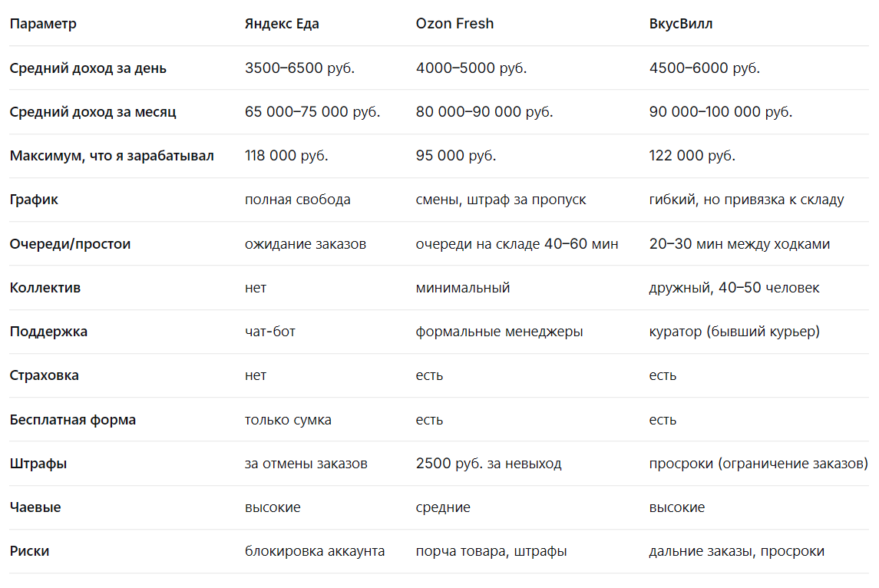Click the блокировка аккаунта cell
Image resolution: width=879 pixels, height=588 pixels.
coord(315,551)
